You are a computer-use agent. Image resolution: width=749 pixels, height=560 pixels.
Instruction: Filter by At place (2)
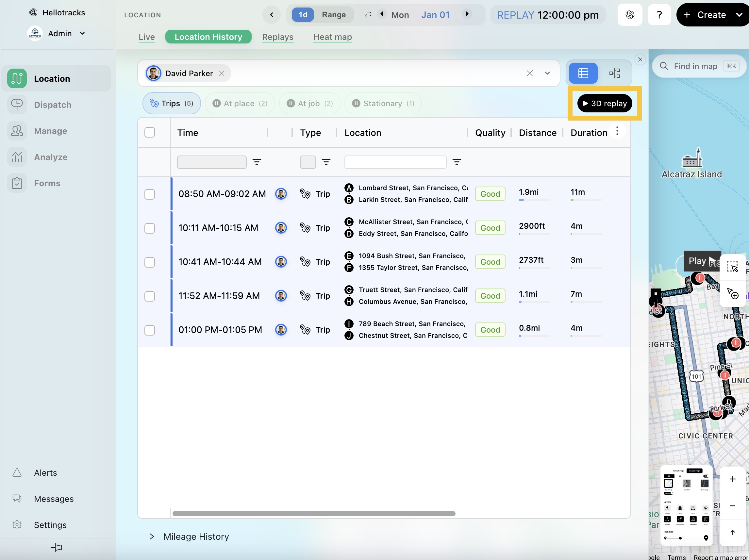(x=240, y=103)
